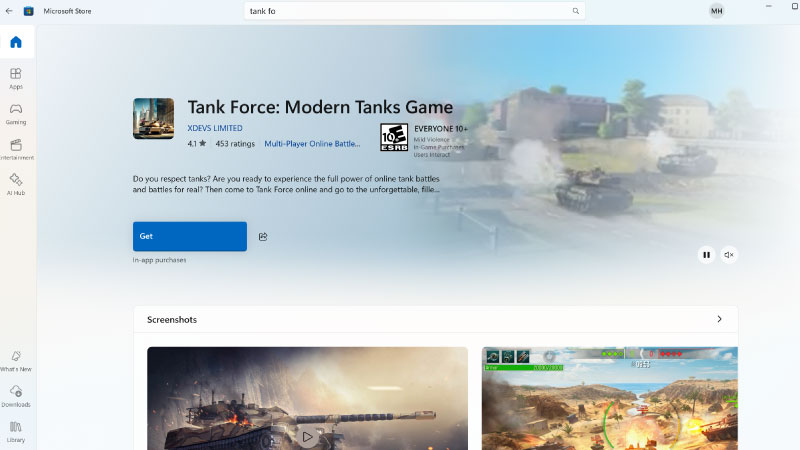Click the Get button to install
Viewport: 800px width, 450px height.
[x=190, y=236]
